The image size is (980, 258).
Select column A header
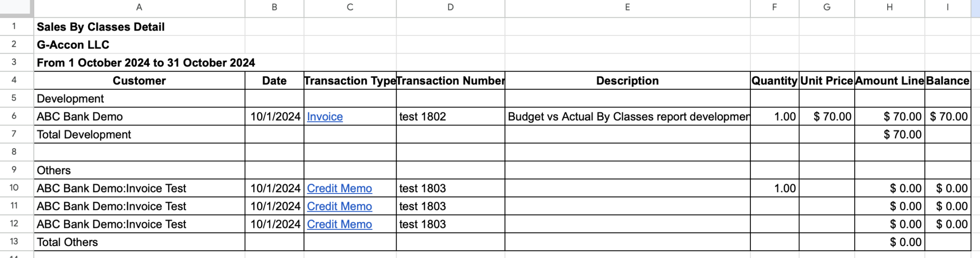139,7
